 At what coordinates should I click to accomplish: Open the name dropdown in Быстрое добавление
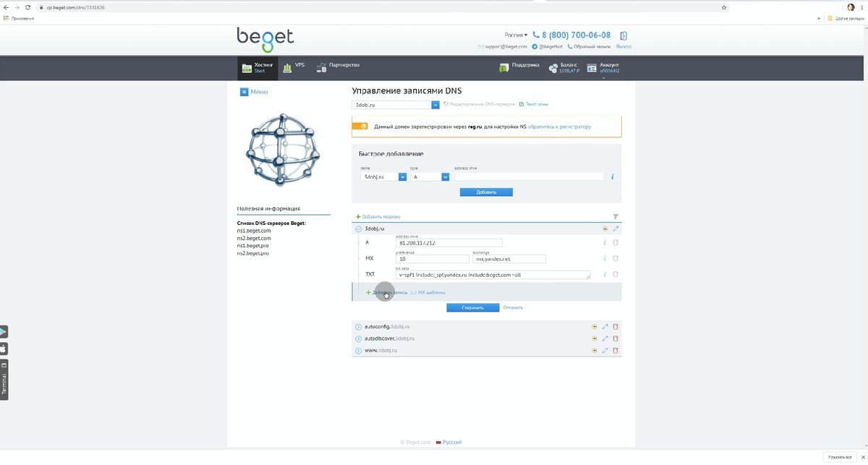(383, 176)
